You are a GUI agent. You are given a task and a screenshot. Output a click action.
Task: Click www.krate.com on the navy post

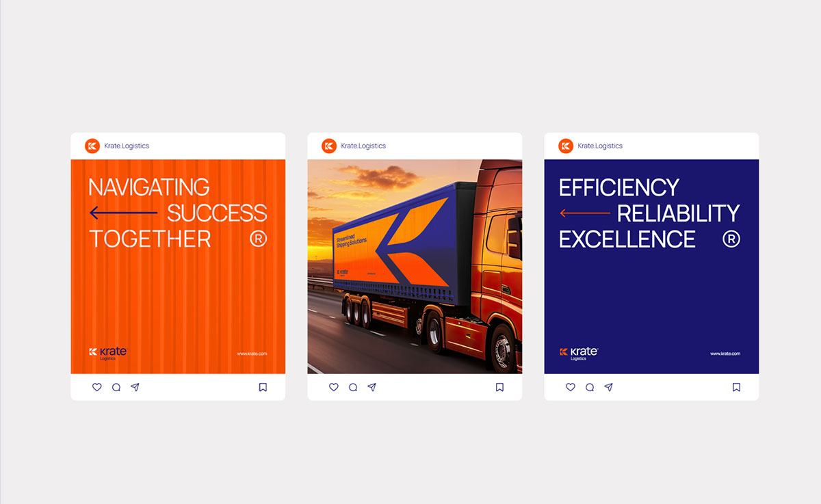tap(725, 354)
